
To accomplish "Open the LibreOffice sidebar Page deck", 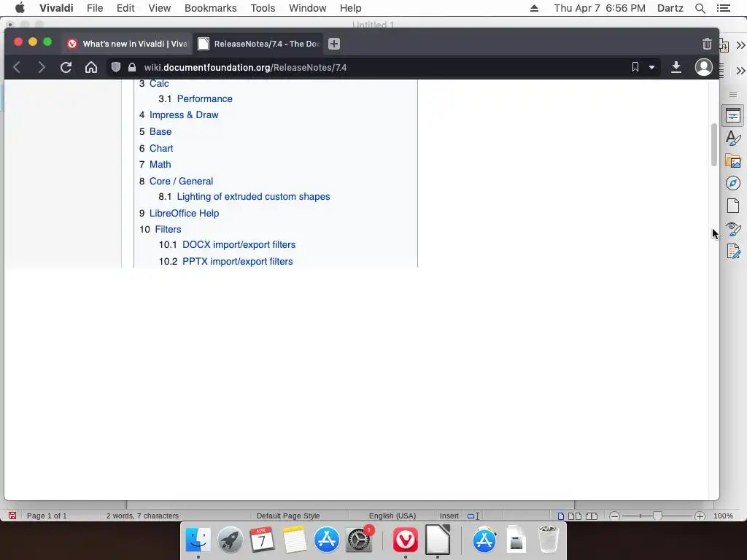I will [733, 206].
